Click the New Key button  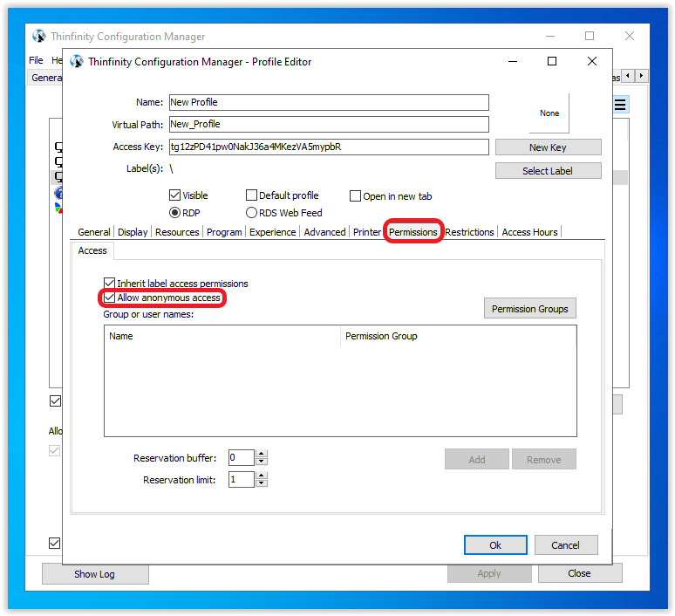pyautogui.click(x=548, y=147)
